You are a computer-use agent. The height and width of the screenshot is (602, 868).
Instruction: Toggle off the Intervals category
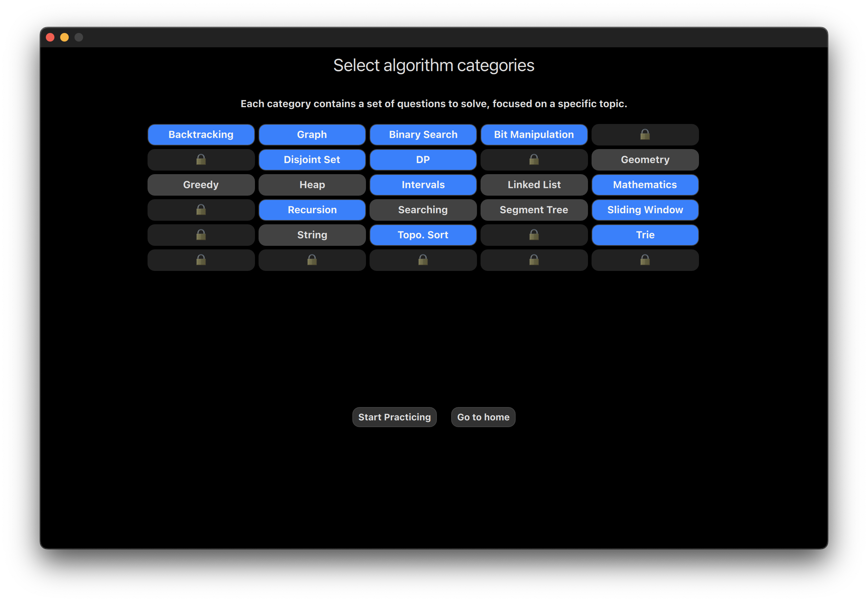[x=423, y=185]
